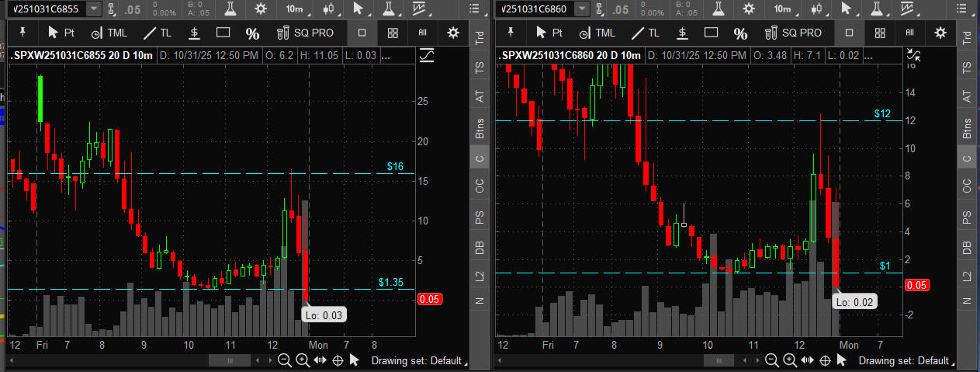980x372 pixels.
Task: Click zoom out magnifier under left chart
Action: (285, 360)
